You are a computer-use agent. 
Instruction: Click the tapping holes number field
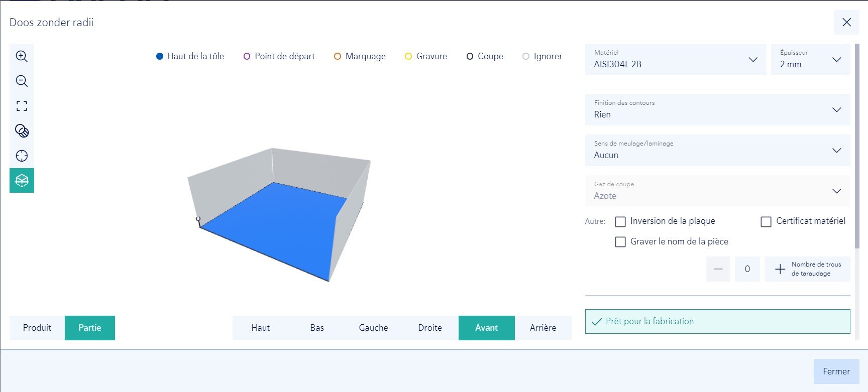pyautogui.click(x=747, y=269)
